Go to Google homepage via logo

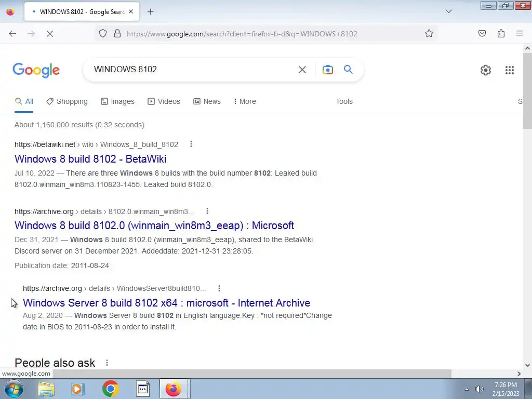pyautogui.click(x=36, y=70)
